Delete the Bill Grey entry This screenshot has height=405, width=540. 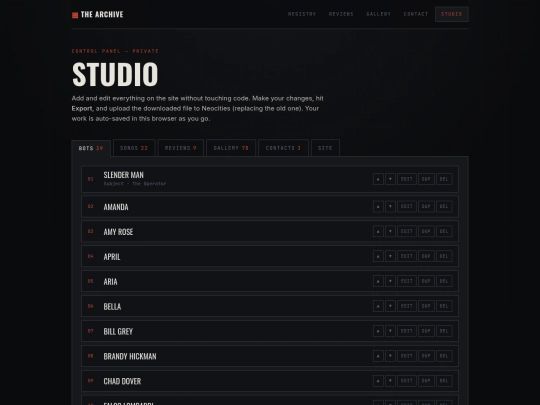point(444,331)
